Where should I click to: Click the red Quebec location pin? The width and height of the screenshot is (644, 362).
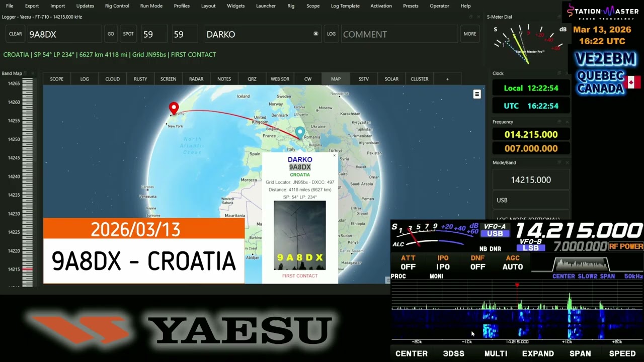(x=174, y=108)
